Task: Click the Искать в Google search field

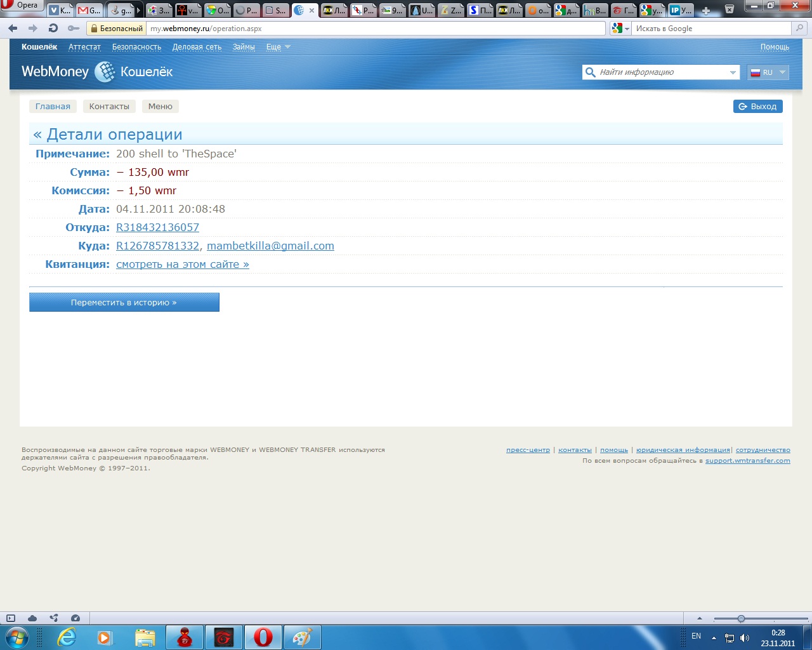Action: tap(712, 29)
